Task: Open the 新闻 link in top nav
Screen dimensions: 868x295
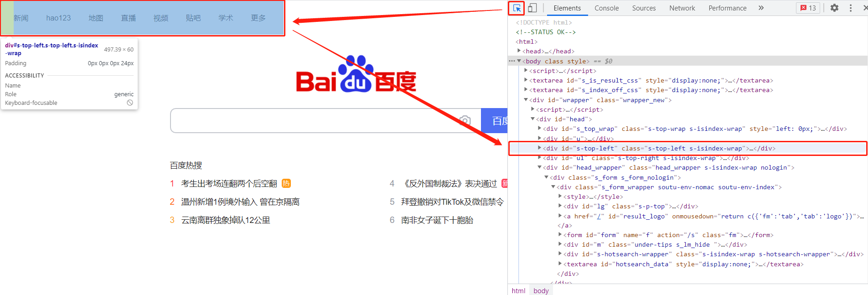Action: pos(21,18)
